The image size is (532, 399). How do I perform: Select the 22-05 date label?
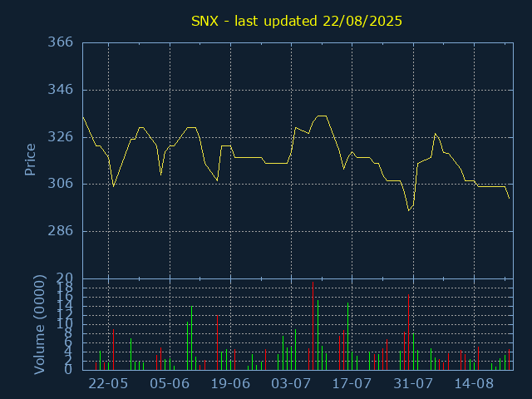click(108, 384)
